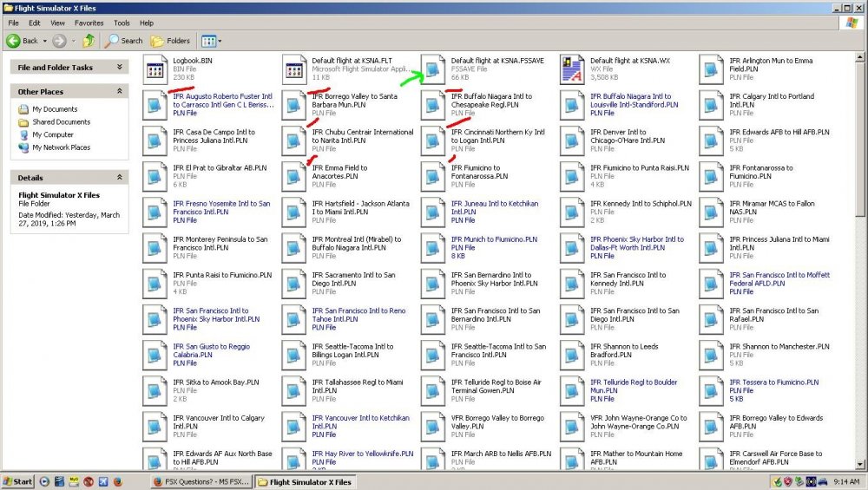Select Default flight at KSNA.WX icon
Image resolution: width=868 pixels, height=490 pixels.
pyautogui.click(x=572, y=69)
